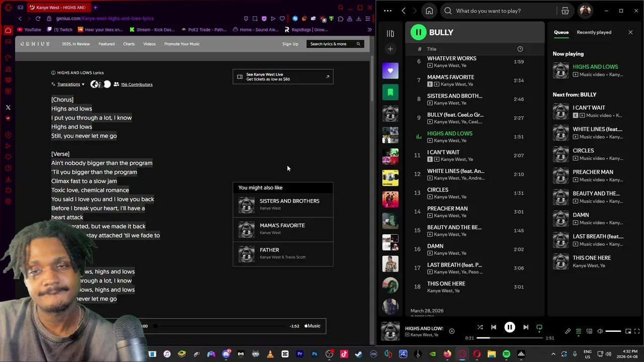Open Twitch bookmark
644x362 pixels.
click(x=59, y=30)
